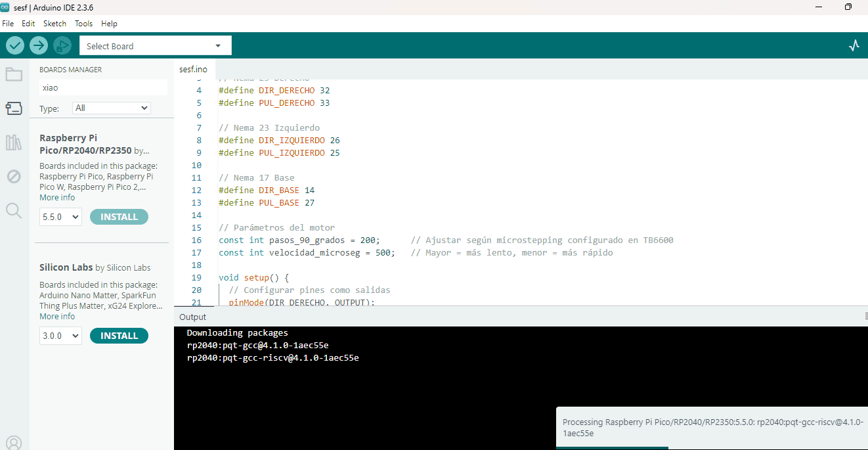Click the Downloading packages output line
Screen dimensions: 868x450
coord(237,332)
